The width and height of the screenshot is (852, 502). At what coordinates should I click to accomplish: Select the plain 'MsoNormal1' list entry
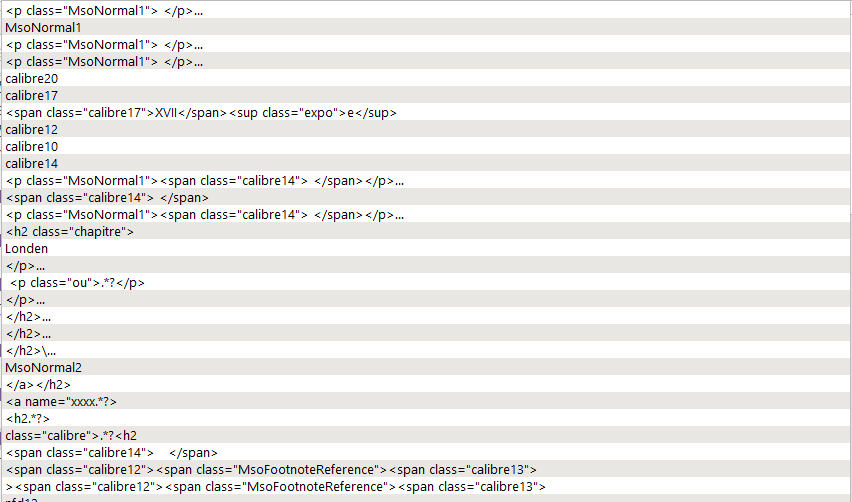click(x=43, y=27)
